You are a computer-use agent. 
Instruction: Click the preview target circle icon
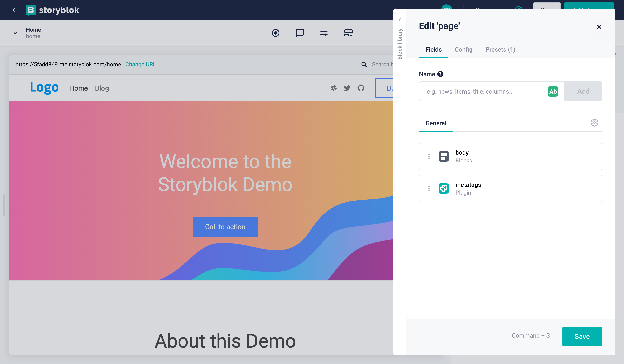pyautogui.click(x=275, y=33)
